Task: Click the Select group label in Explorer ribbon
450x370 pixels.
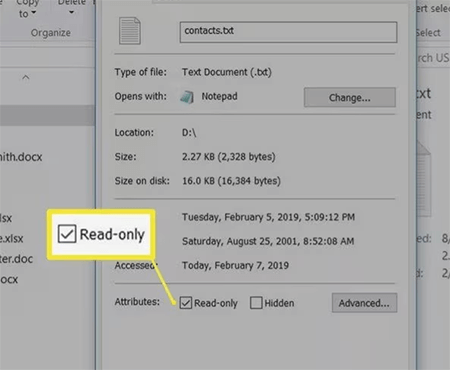Action: tap(428, 32)
